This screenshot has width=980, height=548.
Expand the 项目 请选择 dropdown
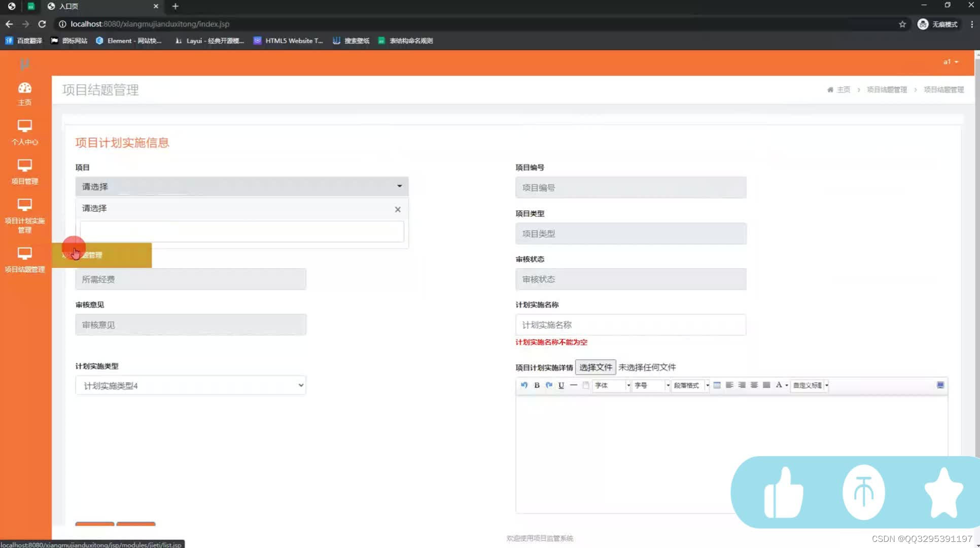(x=242, y=186)
